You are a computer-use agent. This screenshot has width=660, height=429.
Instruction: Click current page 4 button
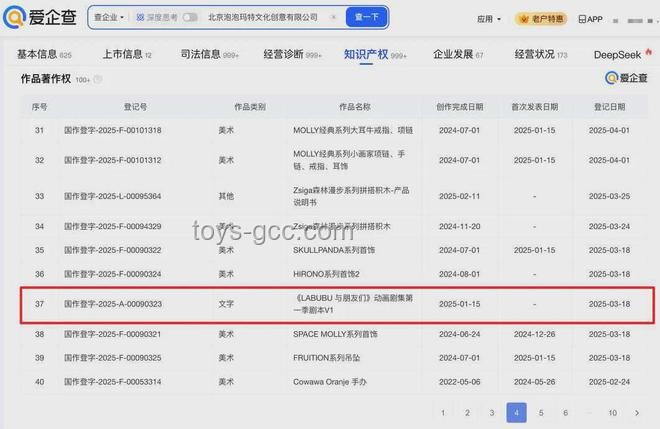click(x=516, y=413)
